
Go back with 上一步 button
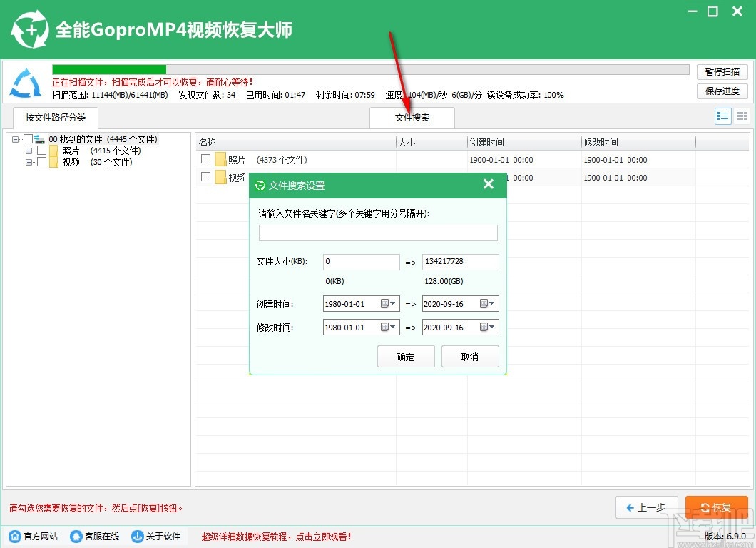click(647, 507)
